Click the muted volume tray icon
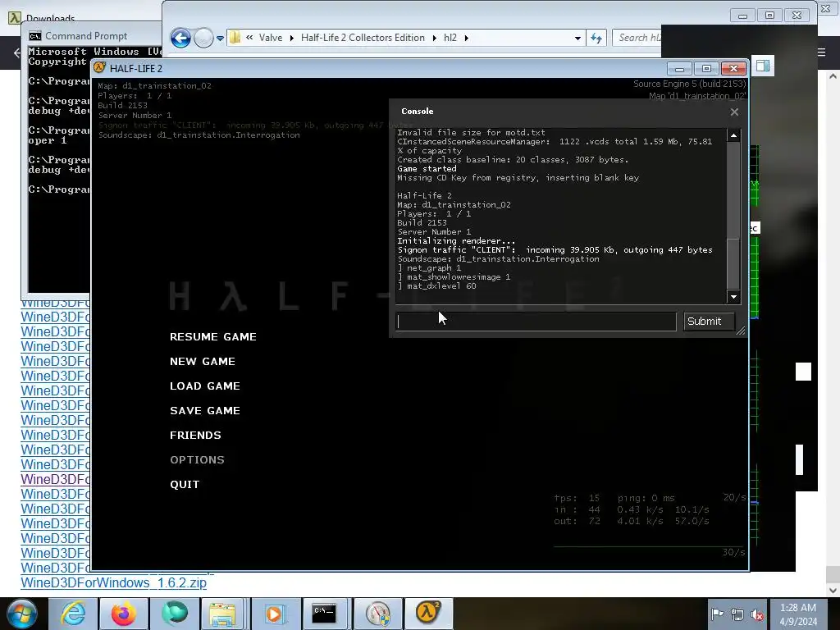The width and height of the screenshot is (840, 630). [757, 614]
